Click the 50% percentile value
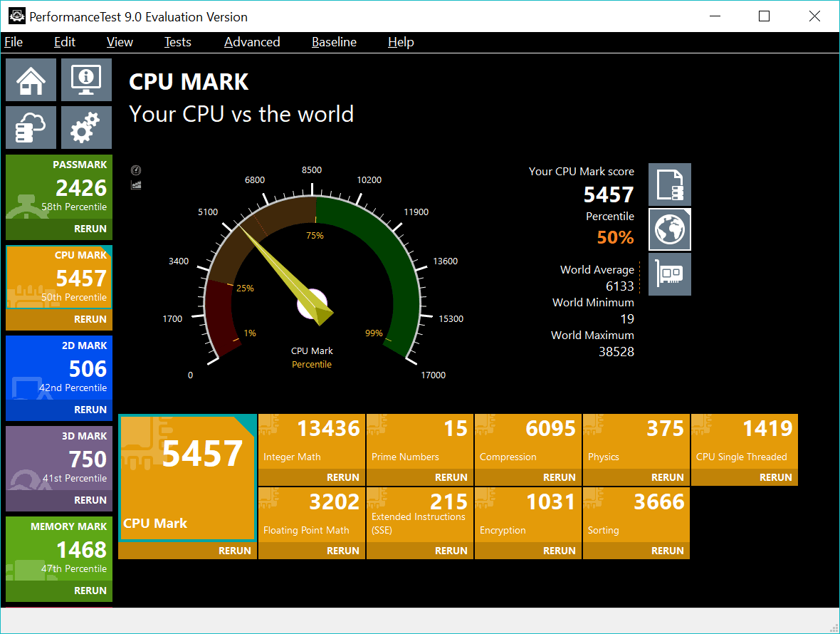 (615, 237)
